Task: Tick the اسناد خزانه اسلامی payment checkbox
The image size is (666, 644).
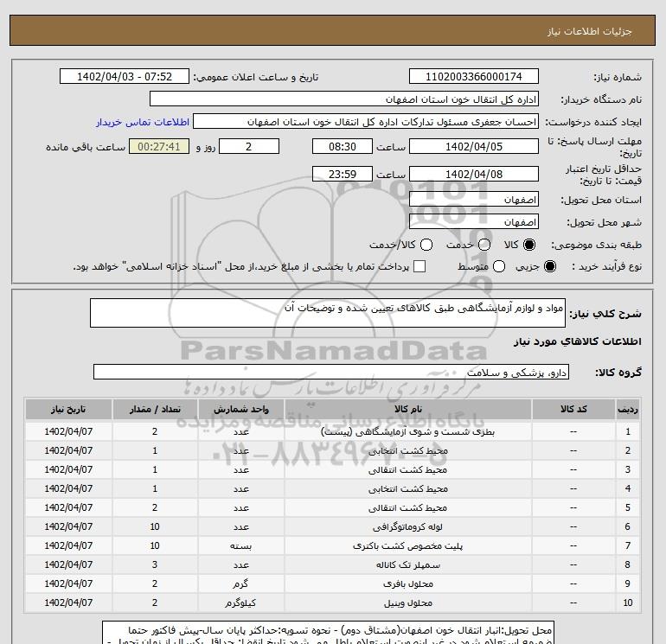Action: (x=419, y=266)
